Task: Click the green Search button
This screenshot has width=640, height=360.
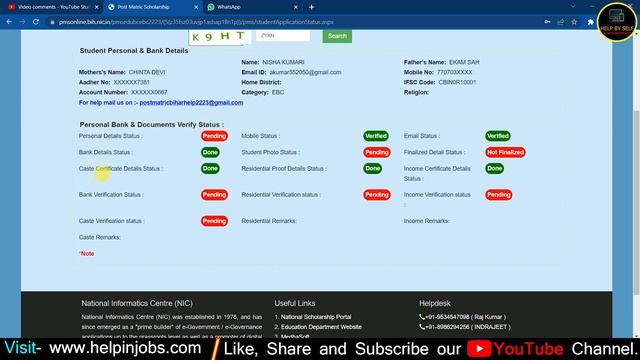Action: click(337, 36)
